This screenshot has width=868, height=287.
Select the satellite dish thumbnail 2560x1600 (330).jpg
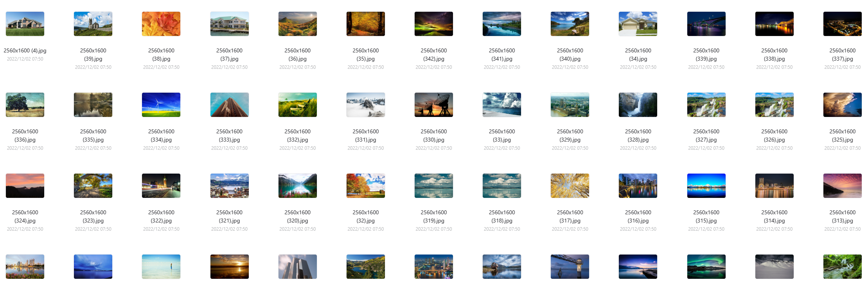click(434, 105)
